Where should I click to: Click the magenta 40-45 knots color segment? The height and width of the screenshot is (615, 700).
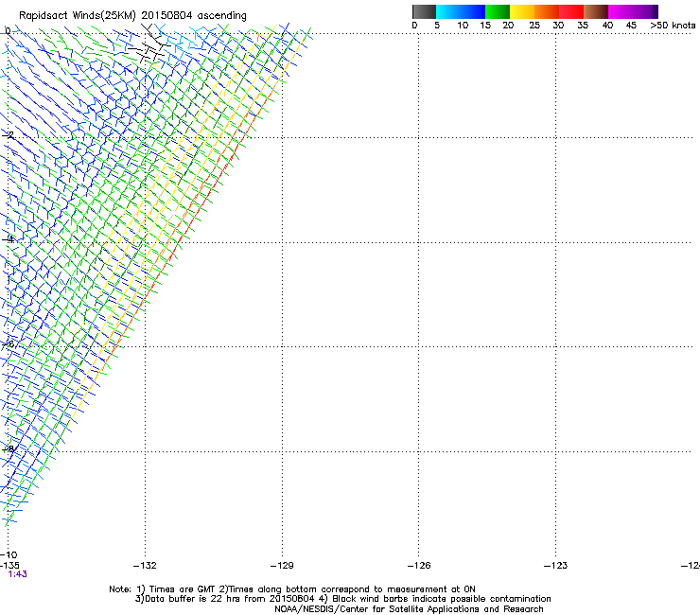click(621, 11)
